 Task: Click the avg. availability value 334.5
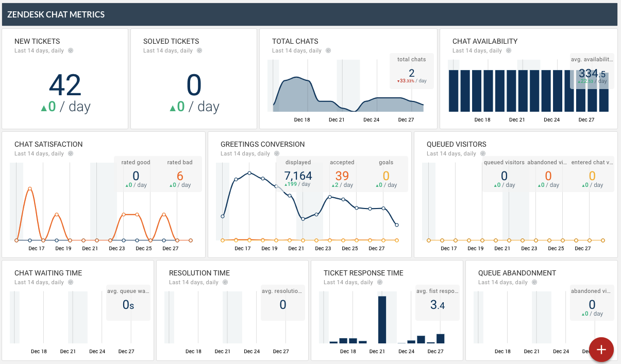pyautogui.click(x=592, y=73)
